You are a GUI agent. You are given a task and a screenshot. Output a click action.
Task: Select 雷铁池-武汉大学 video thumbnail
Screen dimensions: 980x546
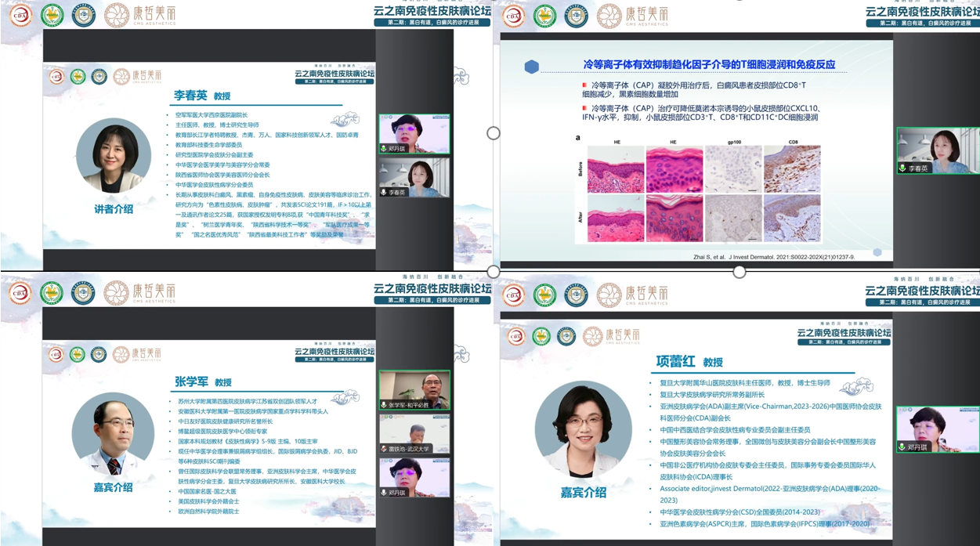[x=414, y=433]
